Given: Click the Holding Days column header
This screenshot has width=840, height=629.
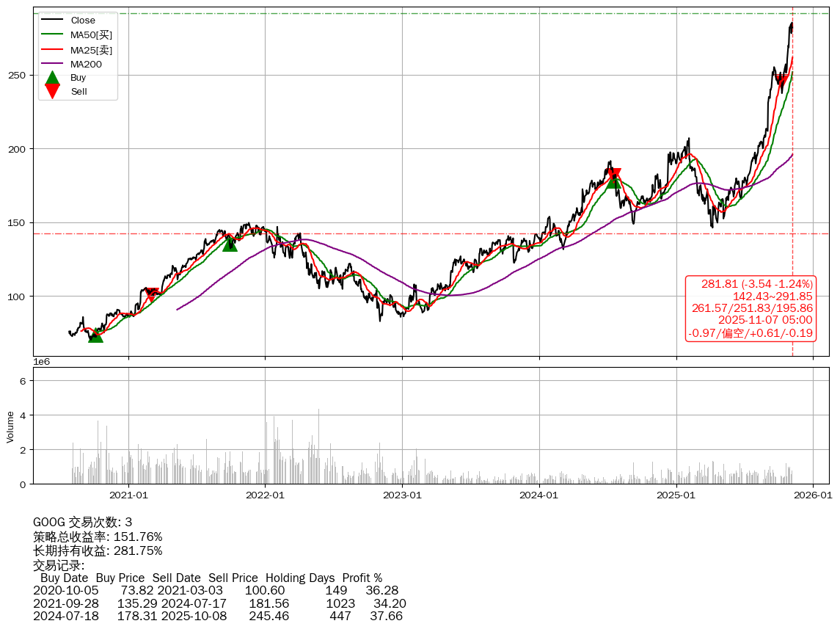Looking at the screenshot, I should tap(299, 578).
